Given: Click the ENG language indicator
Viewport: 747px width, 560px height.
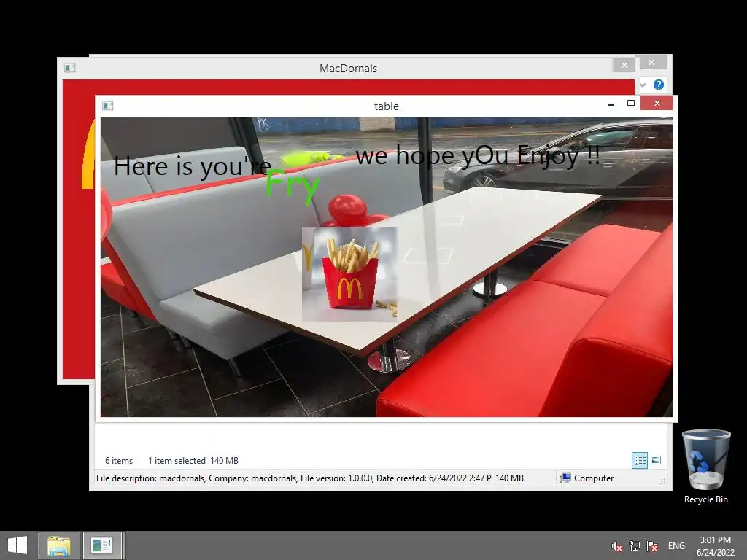Looking at the screenshot, I should pos(676,546).
